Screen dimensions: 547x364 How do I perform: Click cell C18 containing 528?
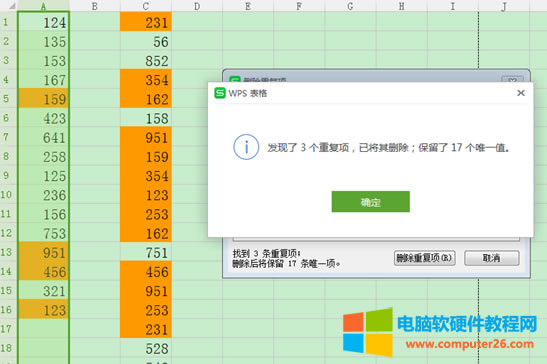click(146, 348)
